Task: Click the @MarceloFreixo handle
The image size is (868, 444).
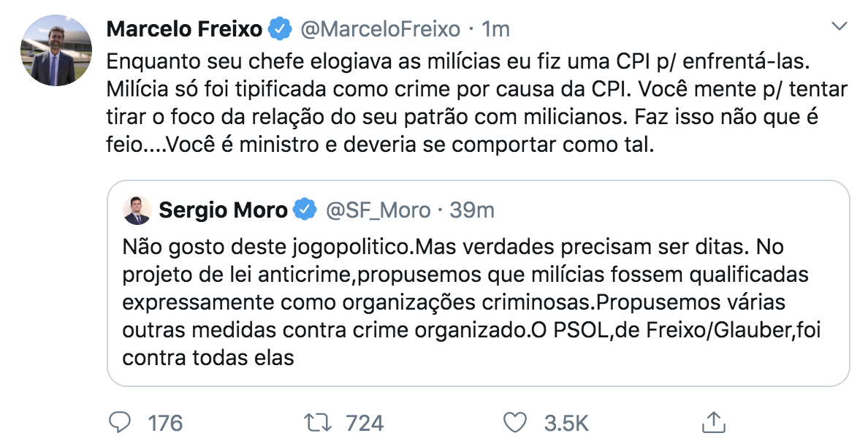Action: 381,30
